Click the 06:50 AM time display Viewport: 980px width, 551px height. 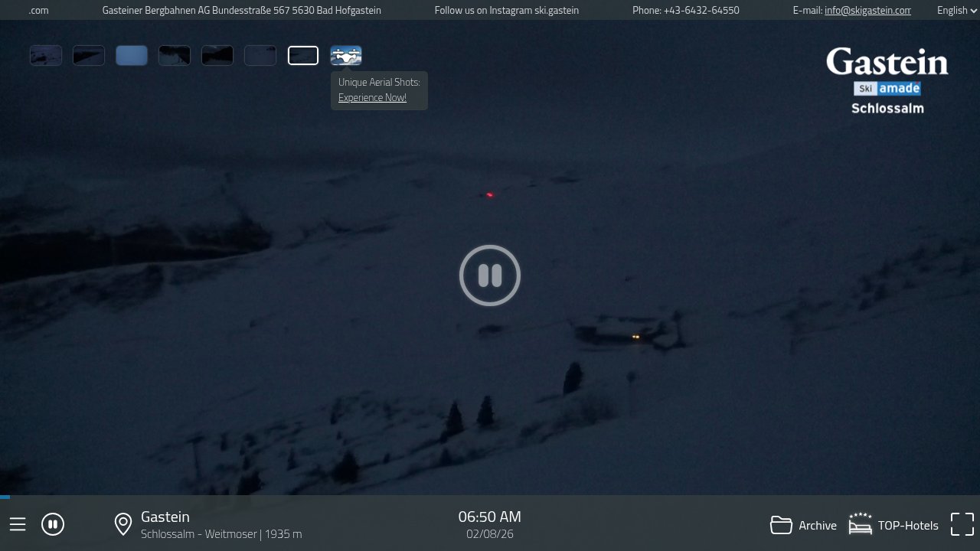489,517
